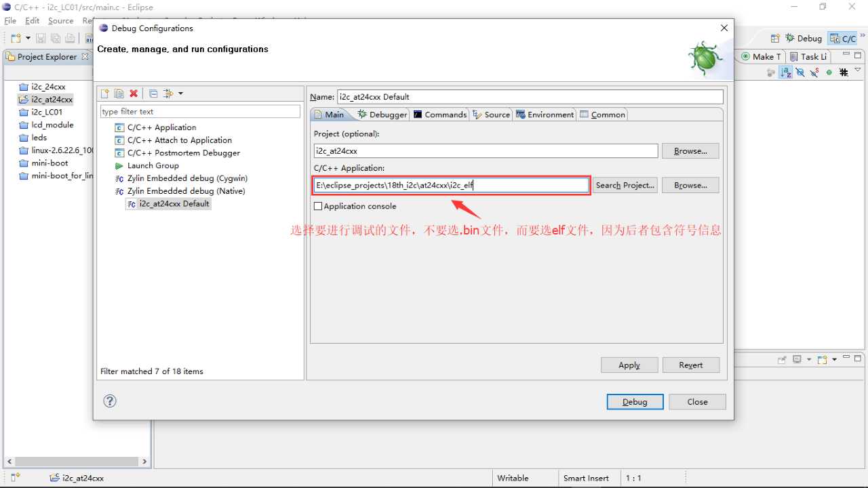
Task: Toggle alphabetical sort in Outline toolbar
Action: click(x=786, y=72)
